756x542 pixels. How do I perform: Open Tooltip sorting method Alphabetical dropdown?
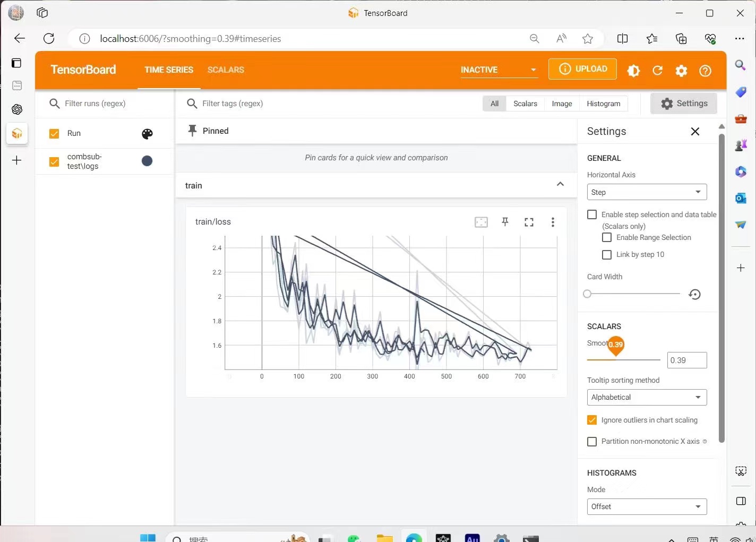point(647,397)
